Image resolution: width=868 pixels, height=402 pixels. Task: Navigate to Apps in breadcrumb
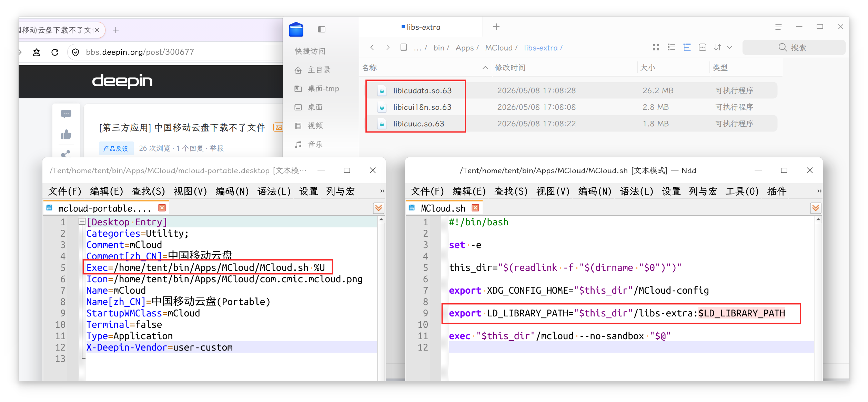(x=465, y=48)
